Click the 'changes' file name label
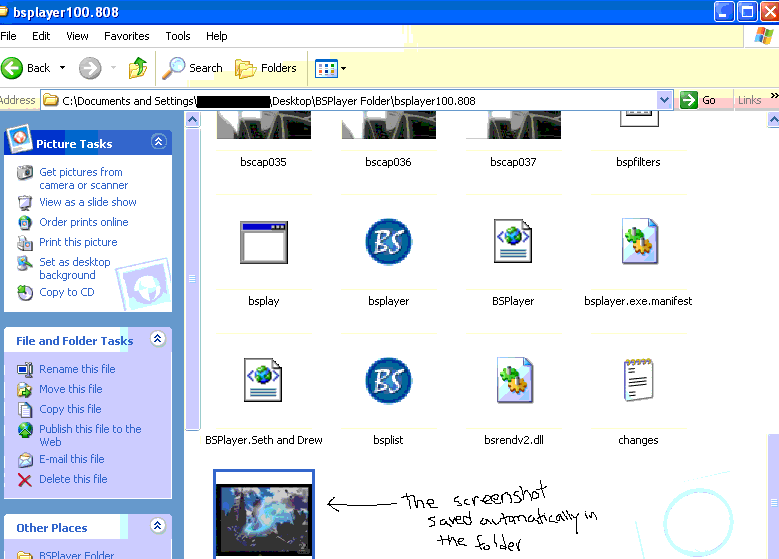This screenshot has height=559, width=779. (x=638, y=440)
